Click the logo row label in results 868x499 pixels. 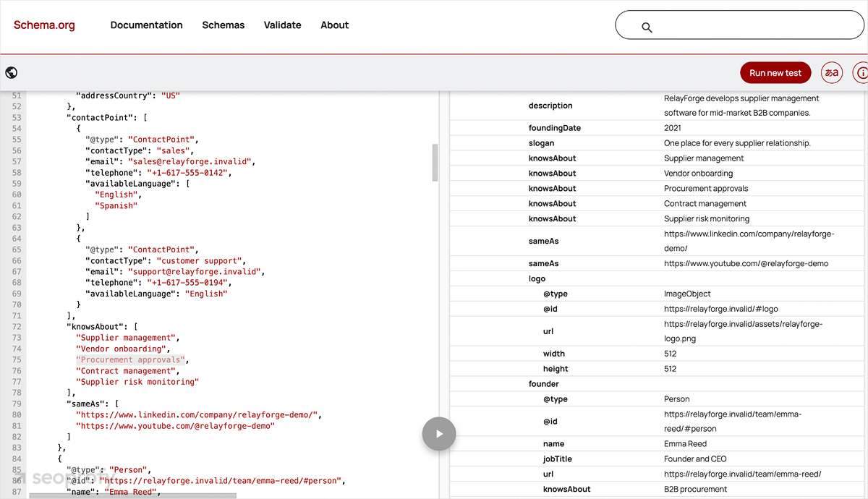(x=537, y=278)
